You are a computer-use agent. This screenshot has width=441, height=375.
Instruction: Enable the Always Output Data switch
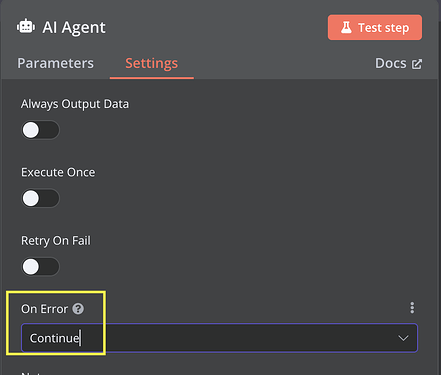click(41, 130)
